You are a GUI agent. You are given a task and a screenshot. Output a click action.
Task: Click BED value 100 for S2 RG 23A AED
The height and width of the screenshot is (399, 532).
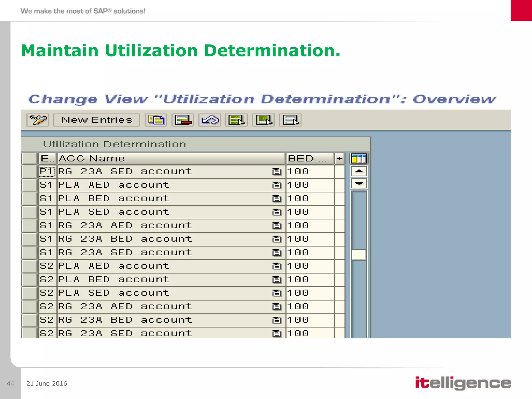(310, 307)
